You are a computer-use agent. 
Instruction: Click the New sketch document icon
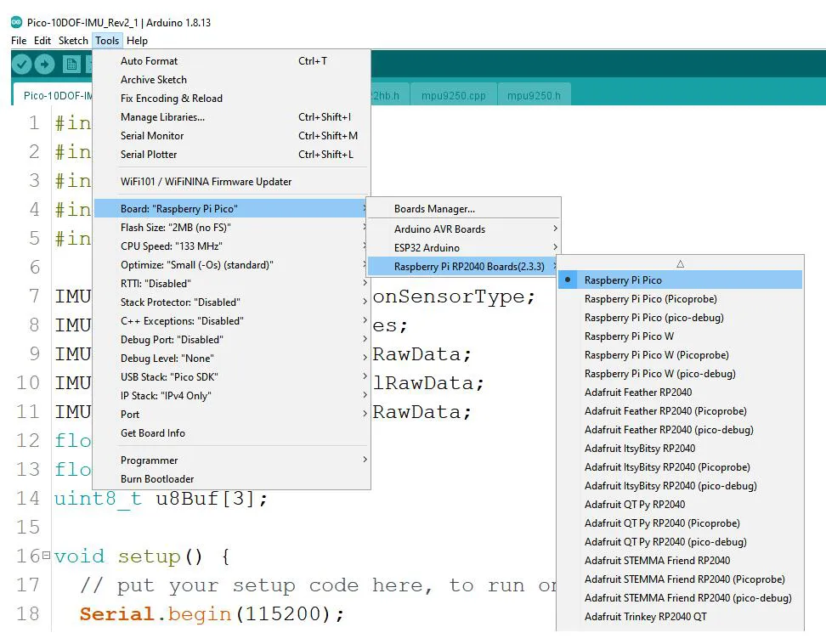point(71,65)
